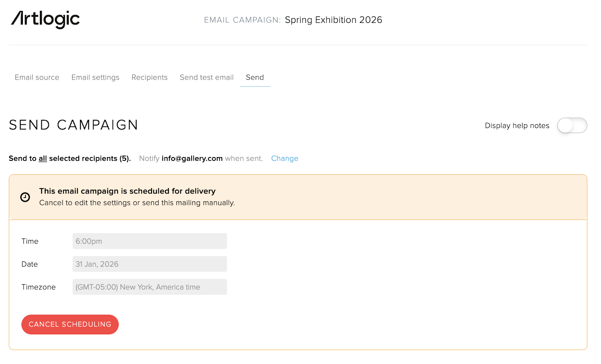Click the Date field showing 31 Jan, 2026
The image size is (601, 364).
click(x=149, y=264)
